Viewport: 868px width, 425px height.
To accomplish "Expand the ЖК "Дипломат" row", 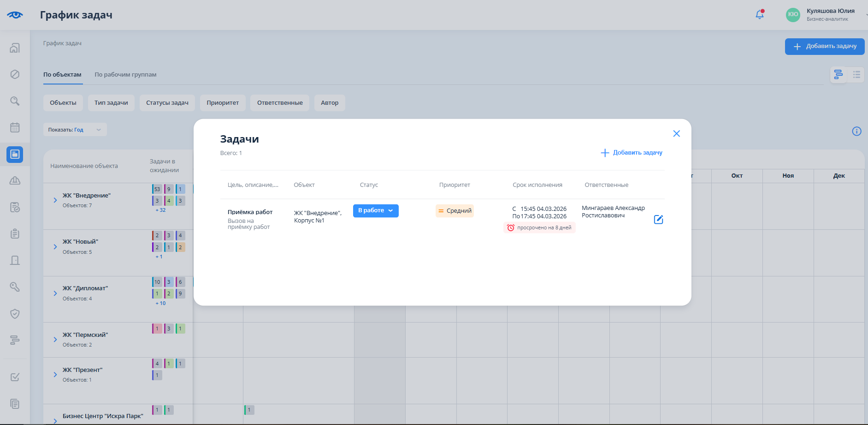I will [x=55, y=293].
